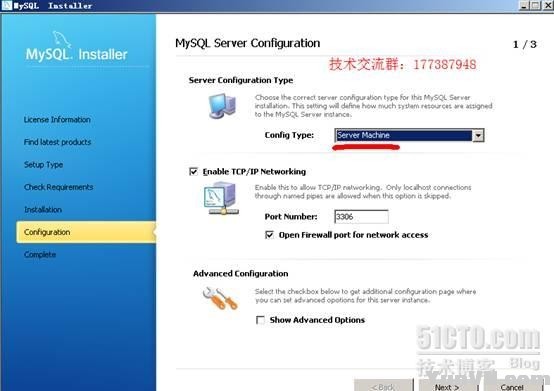Click the MySQL dolphin logo
554x391 pixels.
(x=63, y=39)
